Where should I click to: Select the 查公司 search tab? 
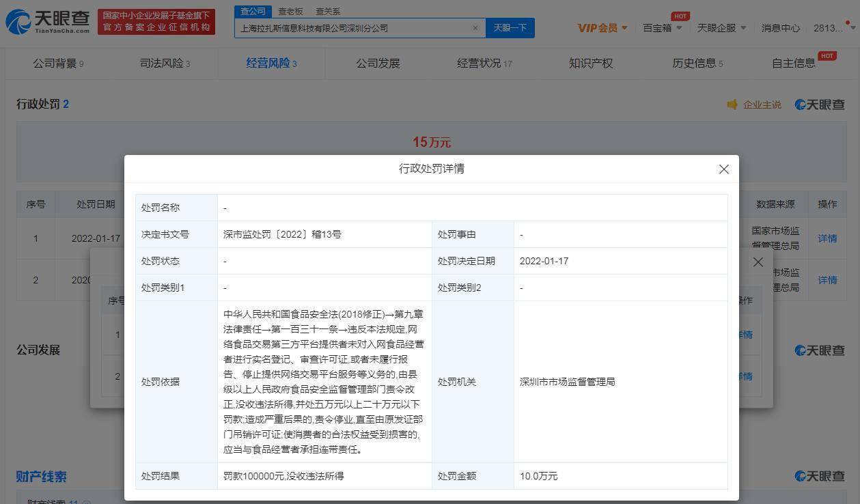[x=253, y=12]
